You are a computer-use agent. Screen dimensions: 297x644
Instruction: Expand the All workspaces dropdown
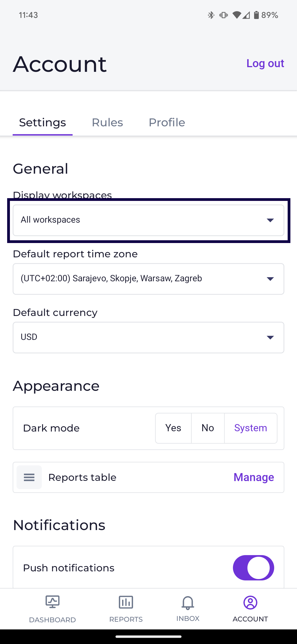(148, 220)
